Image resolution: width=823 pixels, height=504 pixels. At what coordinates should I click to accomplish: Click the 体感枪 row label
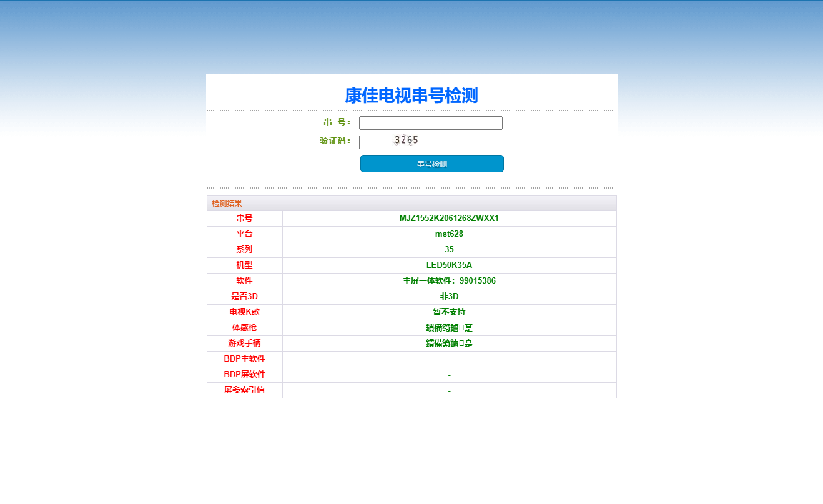click(x=245, y=328)
